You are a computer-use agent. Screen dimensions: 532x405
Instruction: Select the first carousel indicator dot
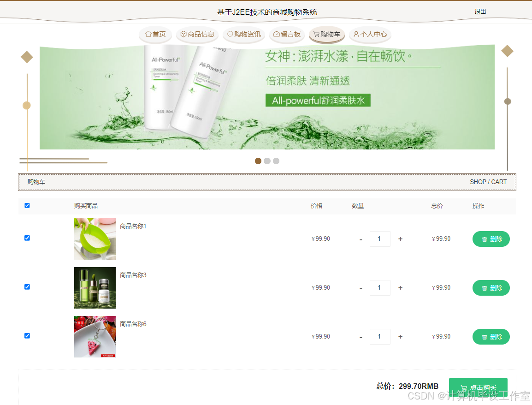[x=258, y=161]
